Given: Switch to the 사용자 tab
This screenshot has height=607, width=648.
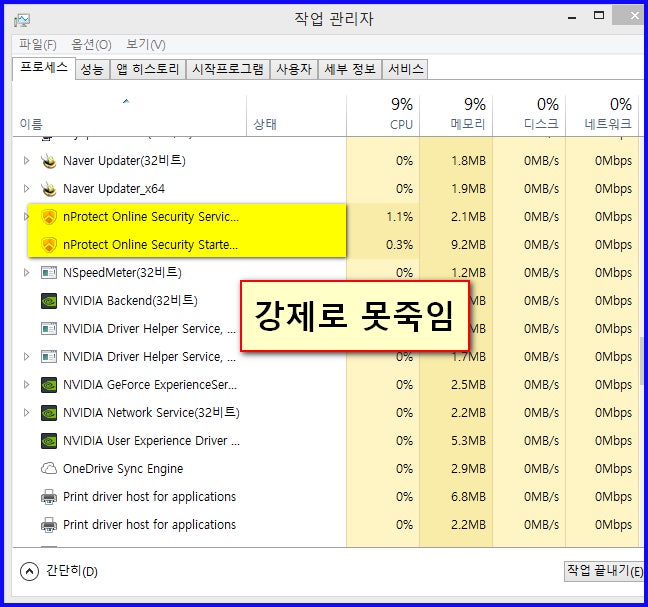Looking at the screenshot, I should (x=294, y=69).
